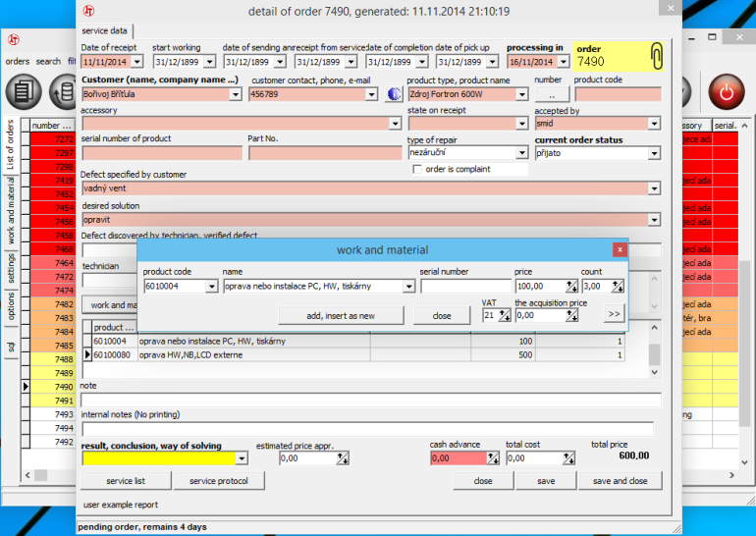Switch to options side tab
Viewport: 756px width, 536px height.
point(10,306)
